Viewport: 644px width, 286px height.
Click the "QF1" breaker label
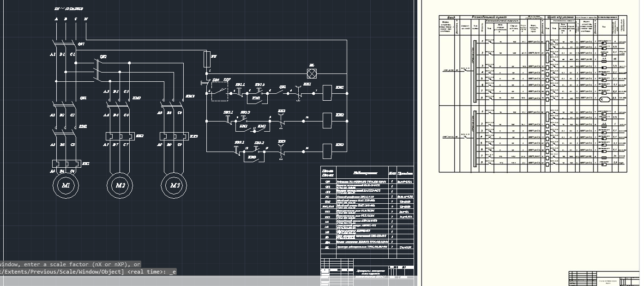[x=81, y=44]
